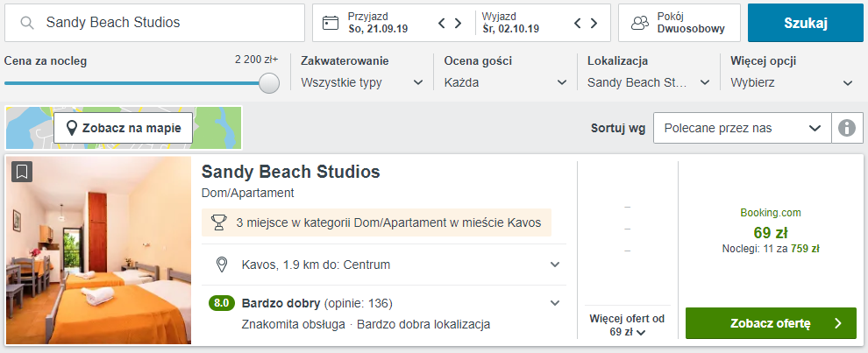Open the Sandy Beach Studios room photo
Screen dimensions: 868x353
click(x=98, y=251)
